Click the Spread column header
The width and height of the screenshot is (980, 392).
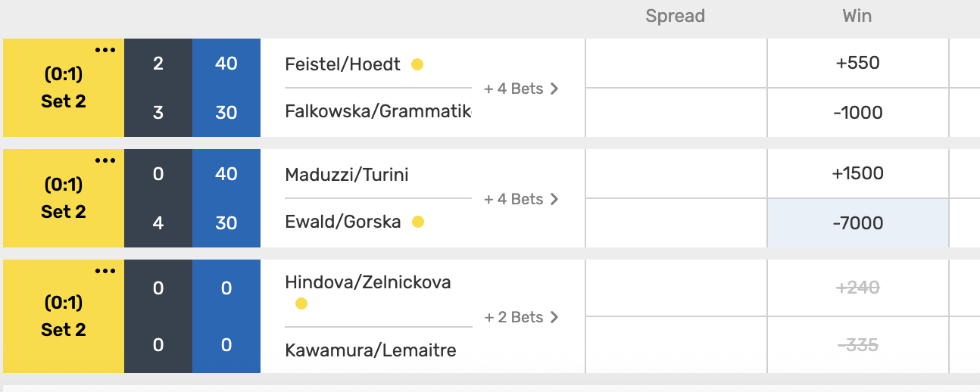pos(675,16)
